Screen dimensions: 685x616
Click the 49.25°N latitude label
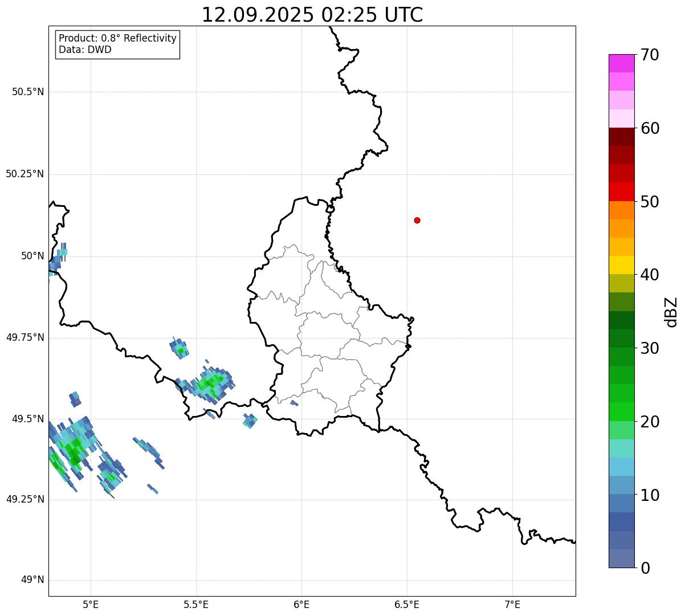pos(25,499)
